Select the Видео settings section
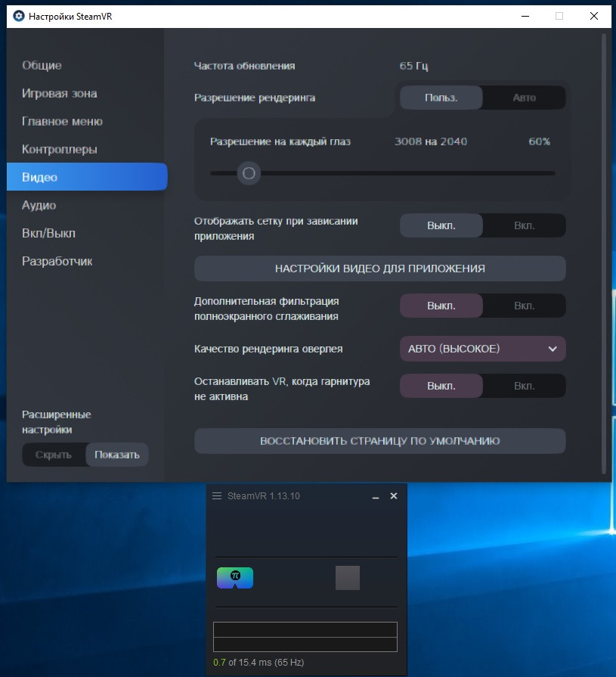The width and height of the screenshot is (616, 677). tap(87, 176)
